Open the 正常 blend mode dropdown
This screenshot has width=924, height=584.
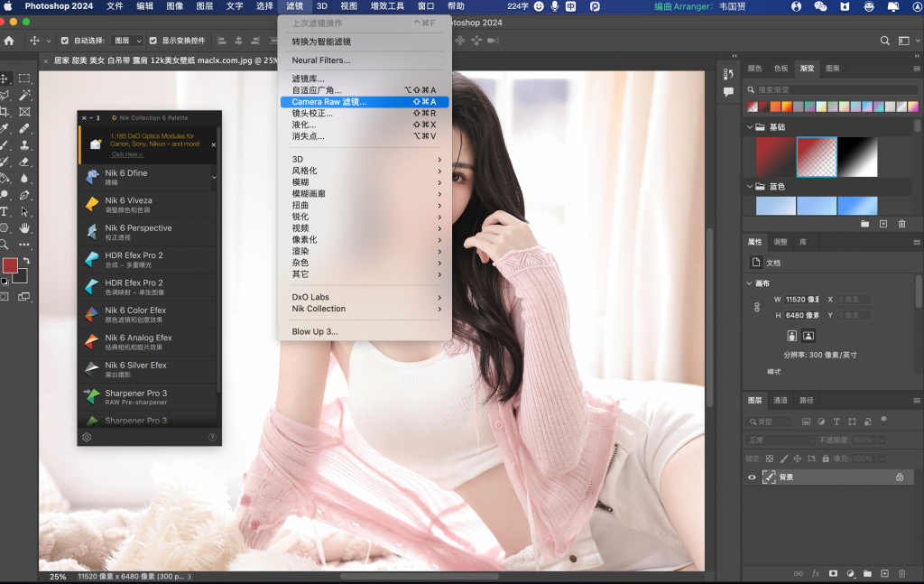(x=781, y=440)
